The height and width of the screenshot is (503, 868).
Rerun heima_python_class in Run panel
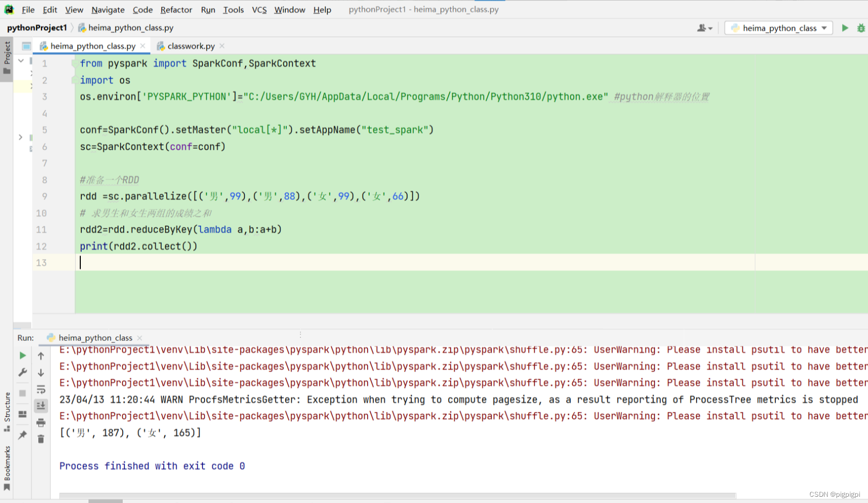pyautogui.click(x=22, y=356)
